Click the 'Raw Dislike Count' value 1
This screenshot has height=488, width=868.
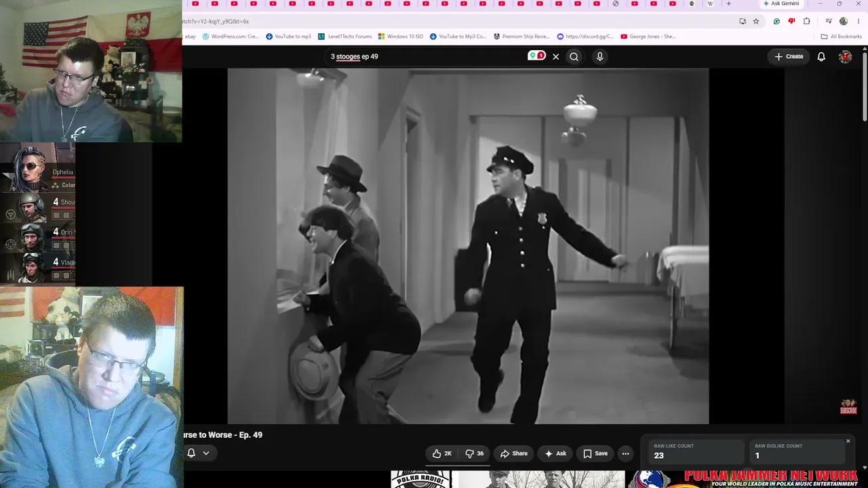point(757,455)
